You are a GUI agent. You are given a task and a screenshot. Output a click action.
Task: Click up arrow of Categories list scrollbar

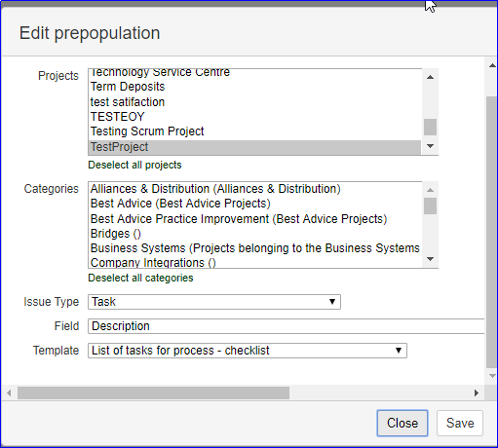pos(430,190)
